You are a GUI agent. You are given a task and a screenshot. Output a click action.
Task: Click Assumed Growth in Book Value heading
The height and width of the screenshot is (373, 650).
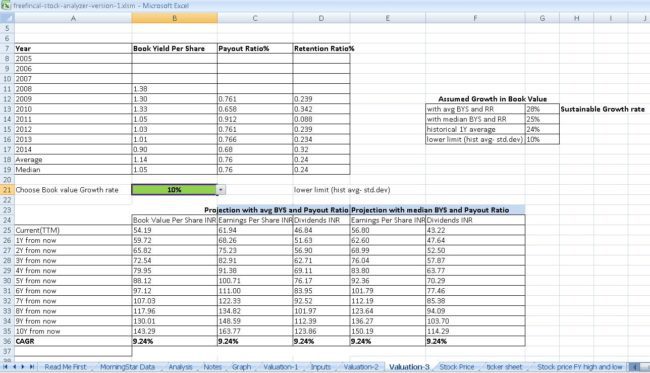coord(492,99)
